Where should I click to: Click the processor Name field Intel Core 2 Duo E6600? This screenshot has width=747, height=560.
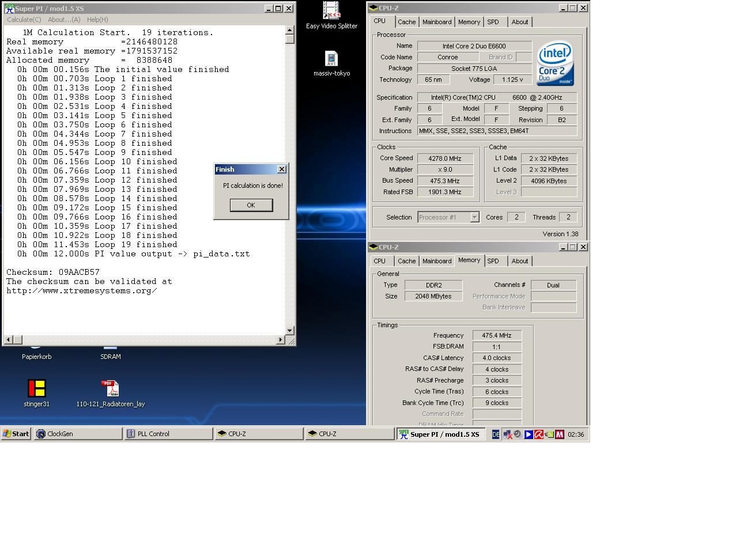pyautogui.click(x=474, y=46)
